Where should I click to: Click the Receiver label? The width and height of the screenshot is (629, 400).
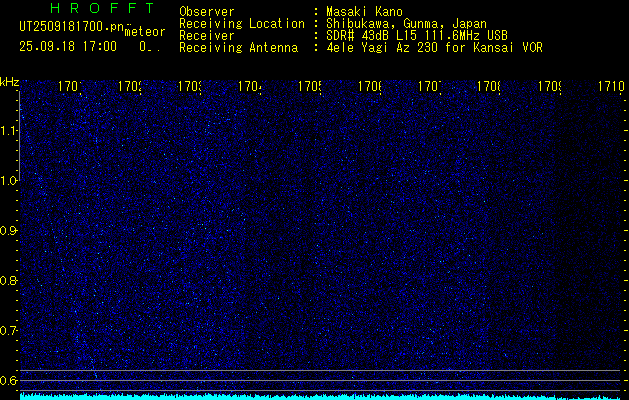click(x=207, y=36)
